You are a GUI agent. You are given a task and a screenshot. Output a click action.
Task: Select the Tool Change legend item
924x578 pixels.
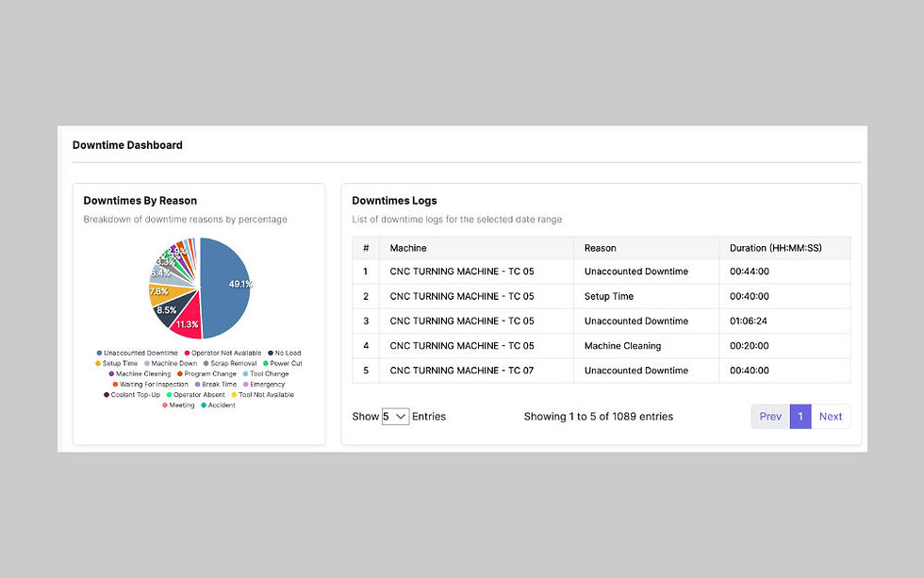tap(266, 374)
